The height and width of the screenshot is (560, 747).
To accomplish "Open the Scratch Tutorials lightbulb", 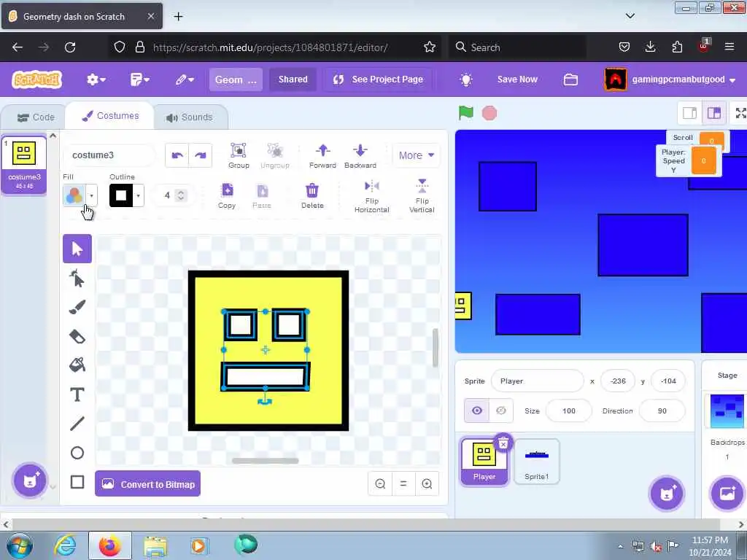I will pyautogui.click(x=466, y=79).
